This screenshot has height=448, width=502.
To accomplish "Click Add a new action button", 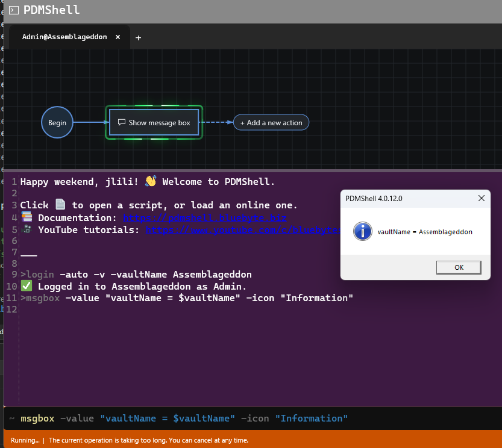I will pyautogui.click(x=271, y=123).
